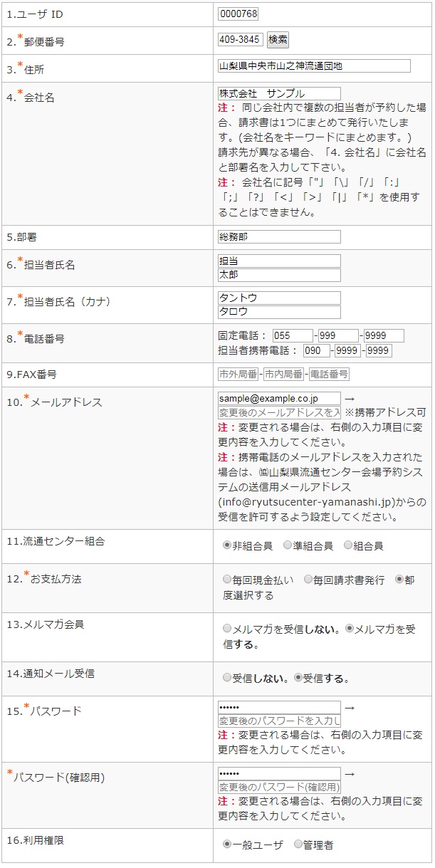Click the postal code input field

241,40
